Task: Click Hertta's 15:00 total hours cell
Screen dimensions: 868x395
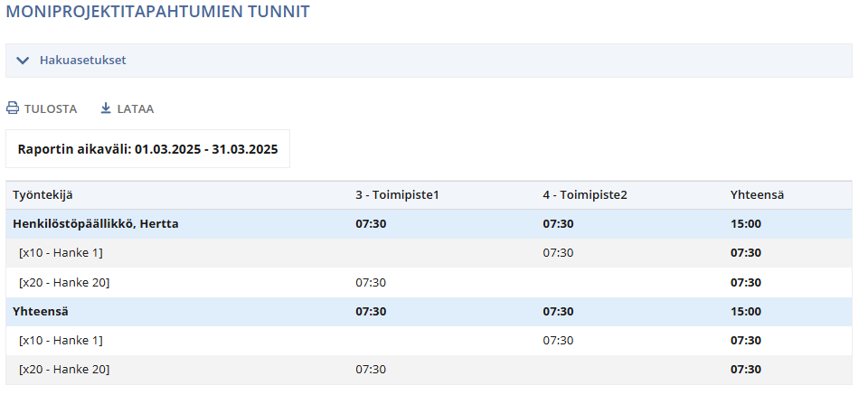Action: coord(746,224)
